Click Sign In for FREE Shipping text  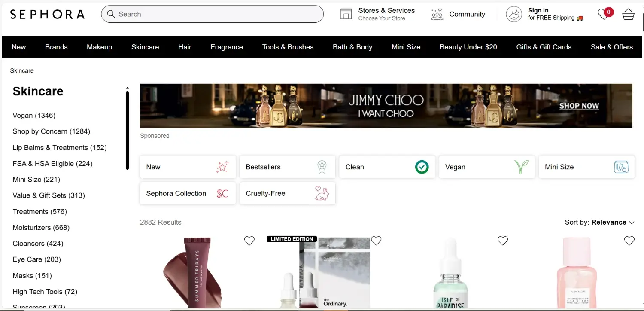[556, 14]
